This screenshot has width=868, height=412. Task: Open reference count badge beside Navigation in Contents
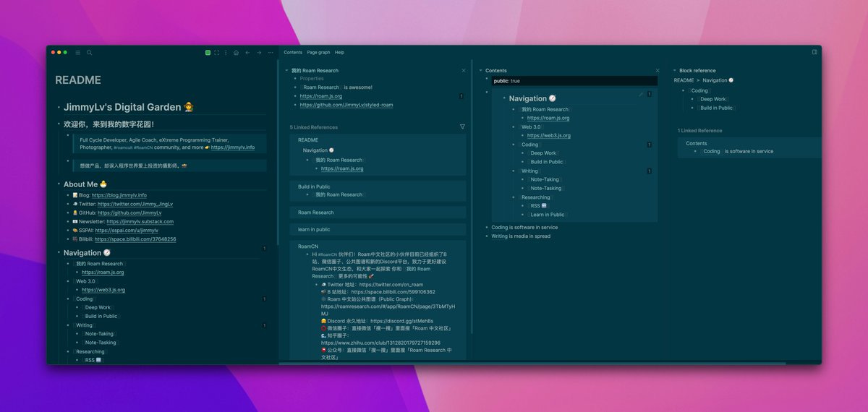pyautogui.click(x=649, y=95)
